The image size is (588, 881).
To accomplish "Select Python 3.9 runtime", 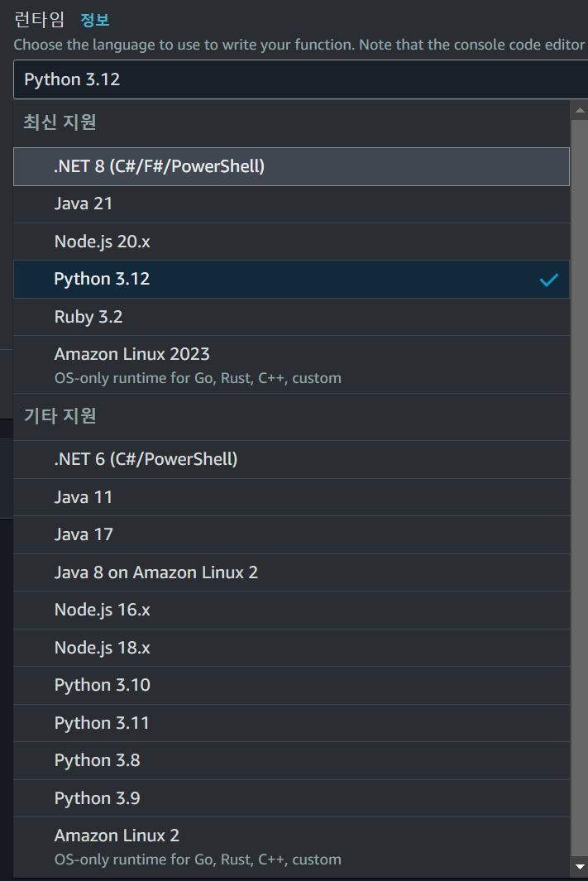I will pos(291,798).
